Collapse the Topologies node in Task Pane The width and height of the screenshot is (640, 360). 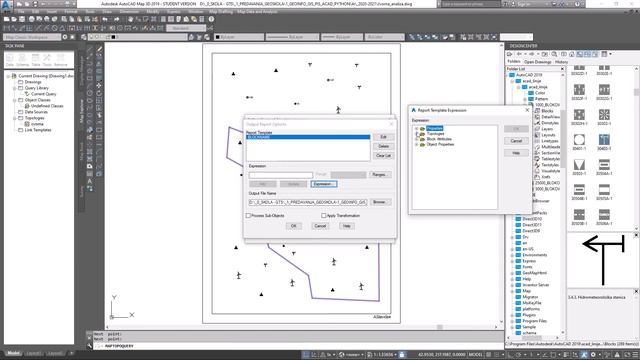click(15, 118)
